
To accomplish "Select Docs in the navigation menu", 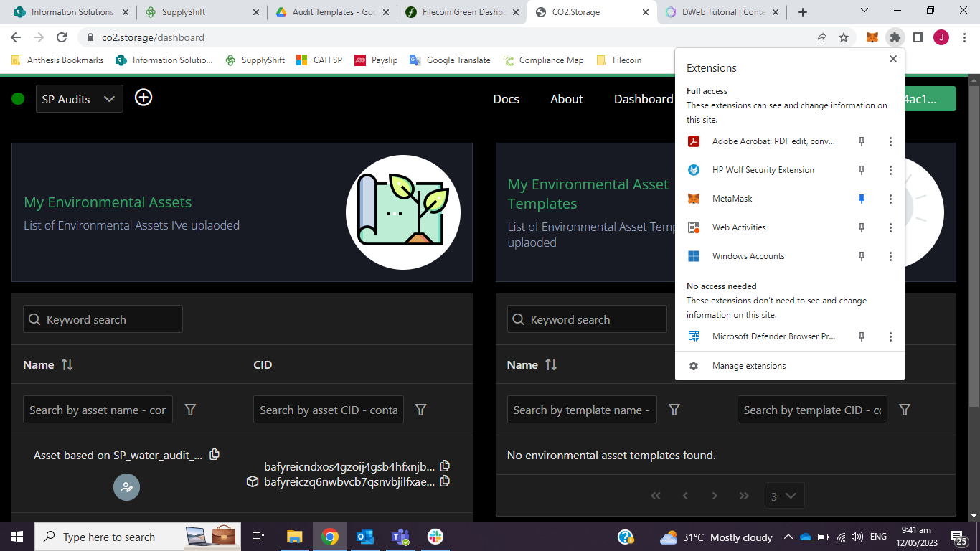I will 506,99.
